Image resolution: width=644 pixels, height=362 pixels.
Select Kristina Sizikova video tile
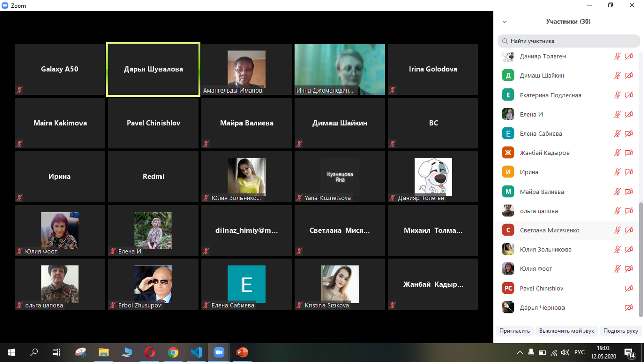340,284
